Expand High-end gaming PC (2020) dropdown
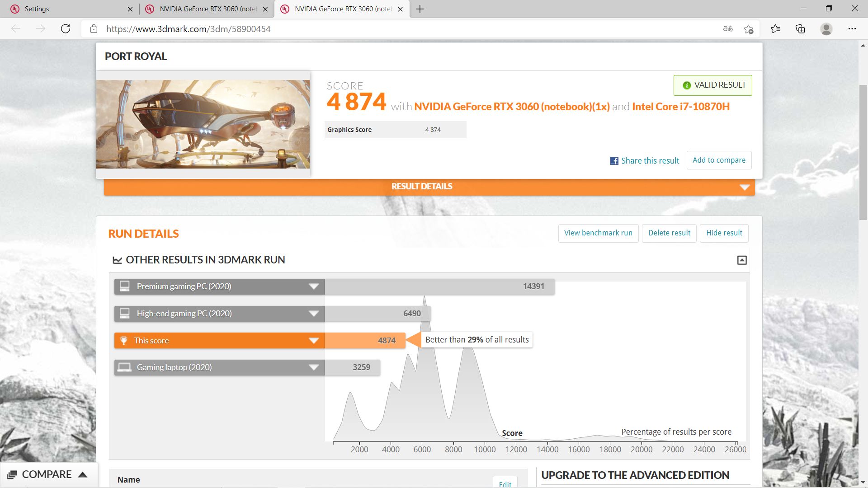Screen dimensions: 868x488 pos(314,314)
